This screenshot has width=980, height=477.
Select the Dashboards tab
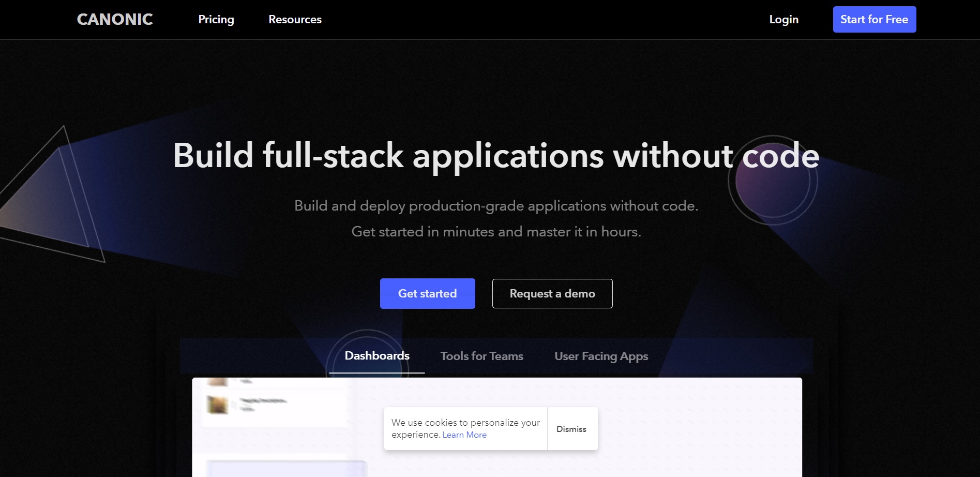[377, 356]
